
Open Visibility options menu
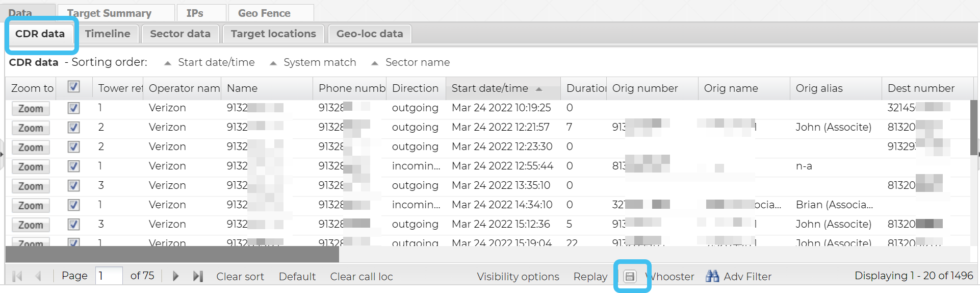[x=518, y=276]
